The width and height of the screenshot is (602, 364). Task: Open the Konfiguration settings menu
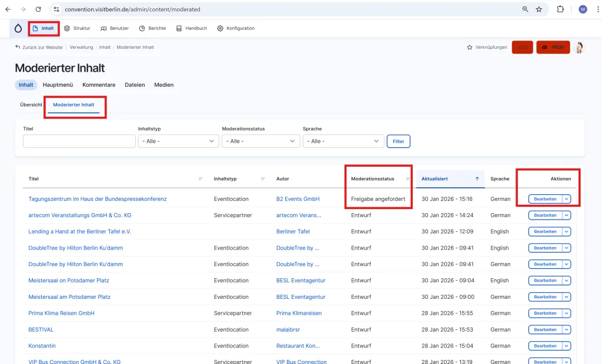(236, 28)
